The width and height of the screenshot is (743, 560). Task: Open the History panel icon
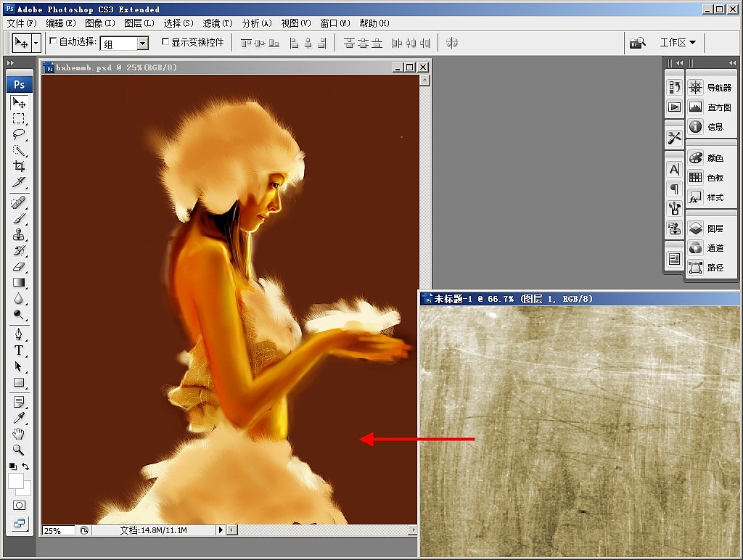pyautogui.click(x=674, y=88)
